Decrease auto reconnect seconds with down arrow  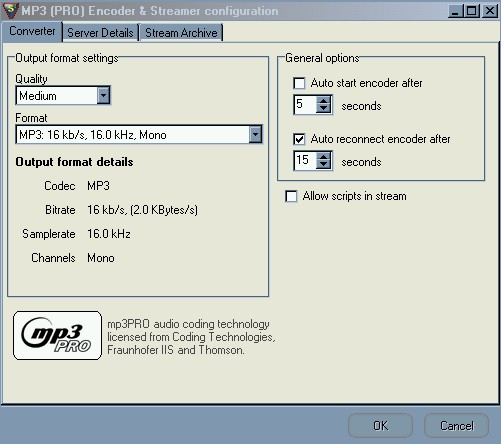tap(323, 165)
